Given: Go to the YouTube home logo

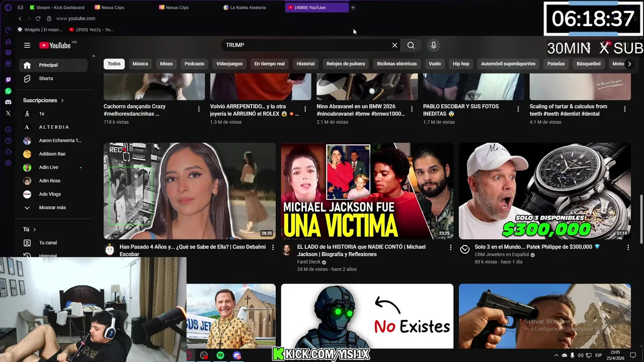Looking at the screenshot, I should coord(55,45).
